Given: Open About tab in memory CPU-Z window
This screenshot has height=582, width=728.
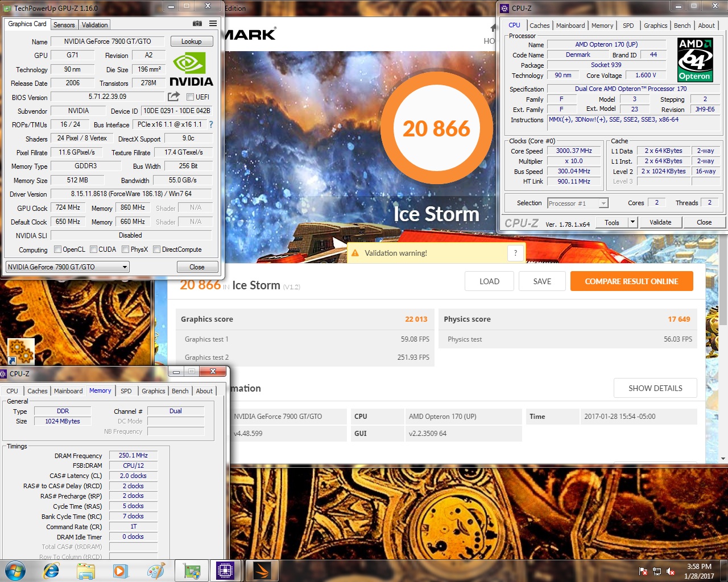Looking at the screenshot, I should tap(204, 391).
